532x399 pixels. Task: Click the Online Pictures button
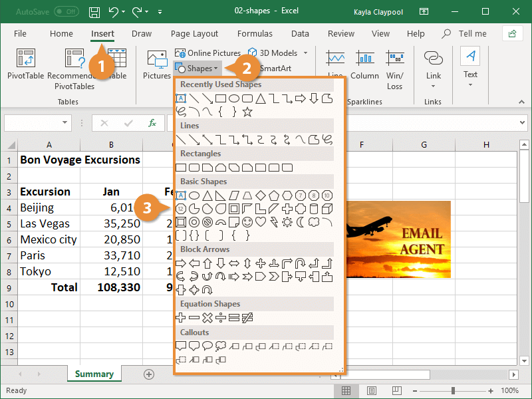click(x=208, y=53)
